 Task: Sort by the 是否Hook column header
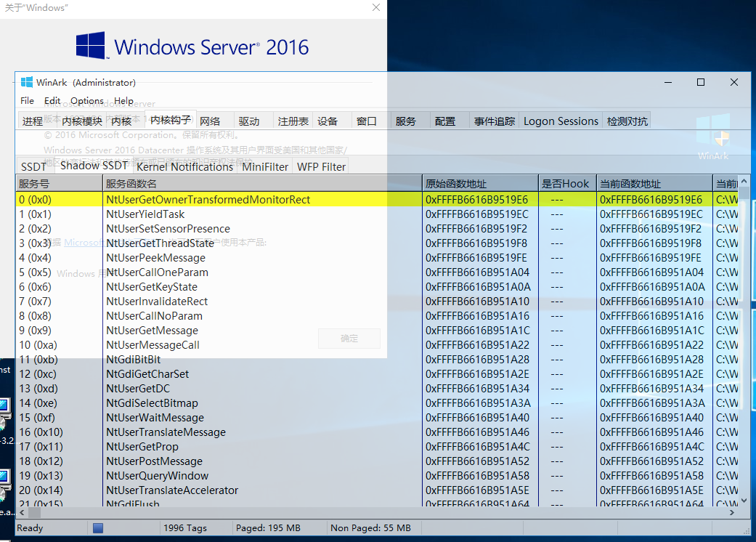click(567, 184)
